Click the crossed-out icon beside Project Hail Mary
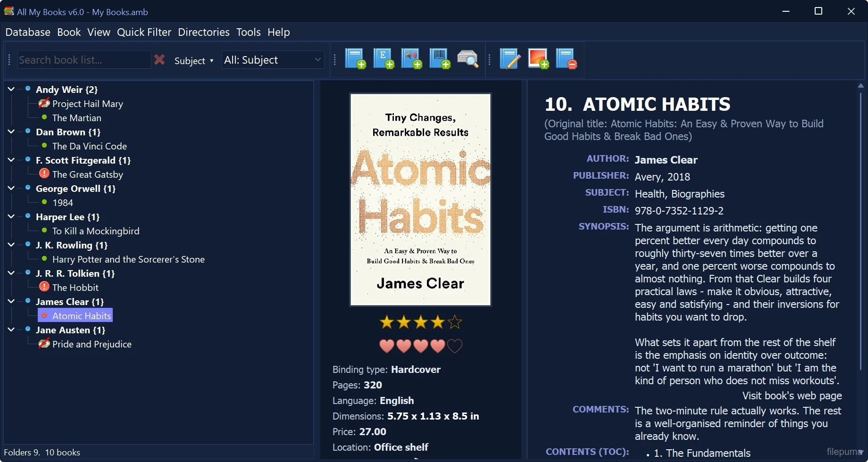This screenshot has width=868, height=462. coord(44,103)
